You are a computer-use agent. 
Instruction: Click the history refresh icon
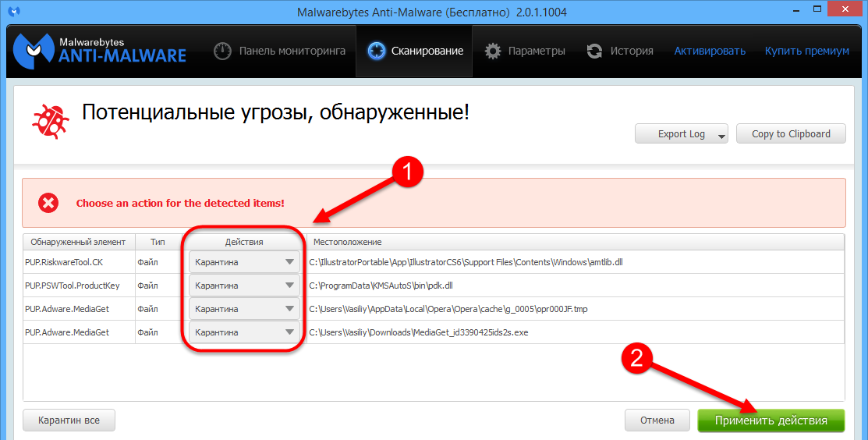pyautogui.click(x=595, y=51)
